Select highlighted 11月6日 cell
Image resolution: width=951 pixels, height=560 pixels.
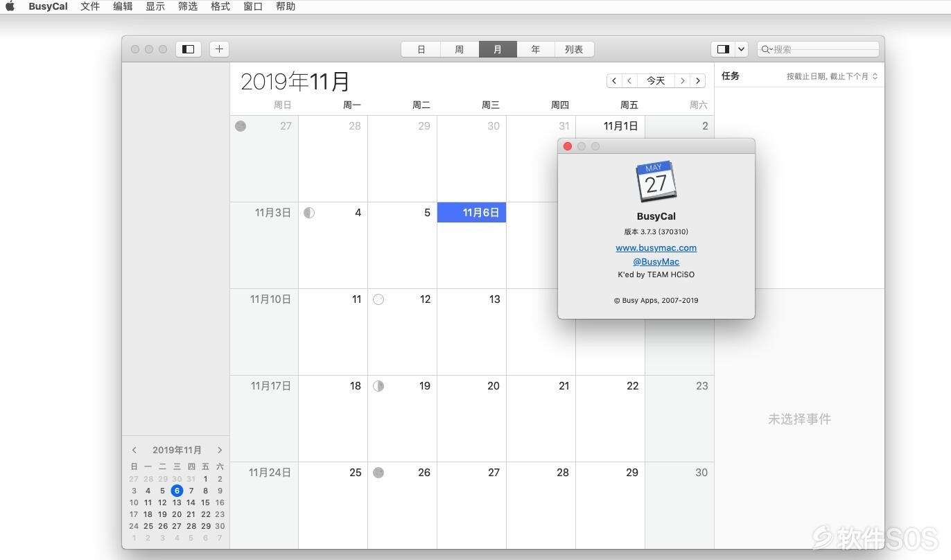(471, 213)
